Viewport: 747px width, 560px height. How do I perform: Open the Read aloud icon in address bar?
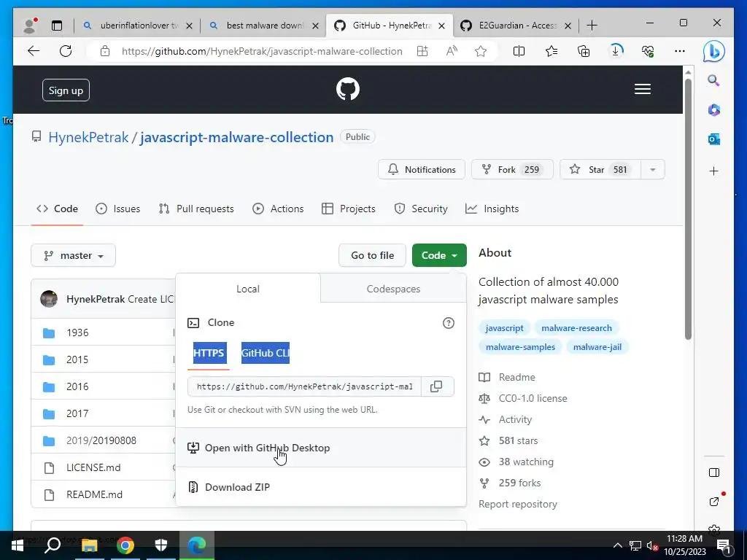[x=452, y=51]
